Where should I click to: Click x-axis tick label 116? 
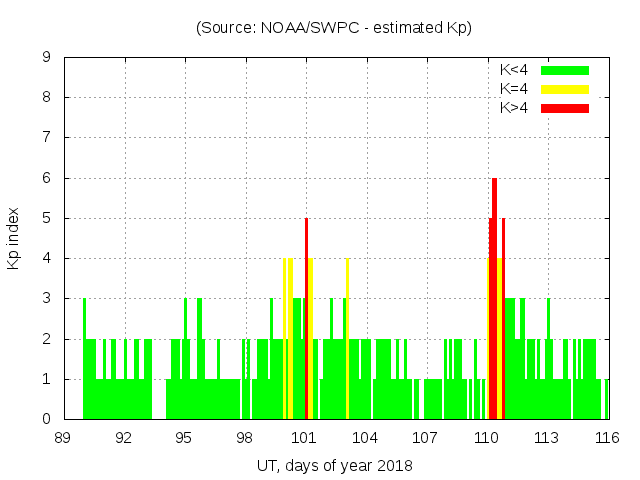(607, 437)
